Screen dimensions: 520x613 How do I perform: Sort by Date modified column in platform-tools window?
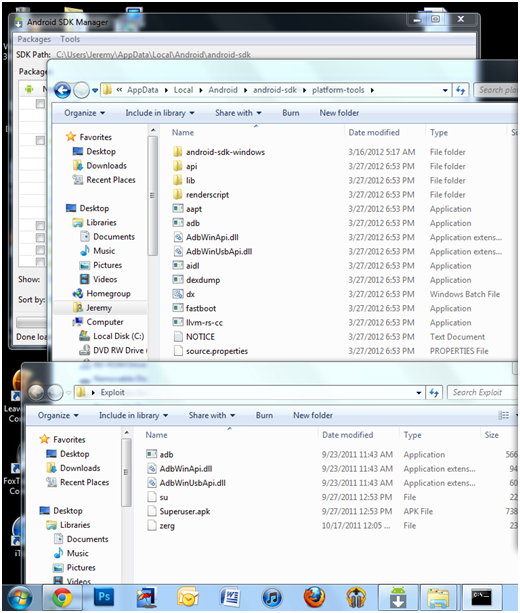(x=374, y=133)
